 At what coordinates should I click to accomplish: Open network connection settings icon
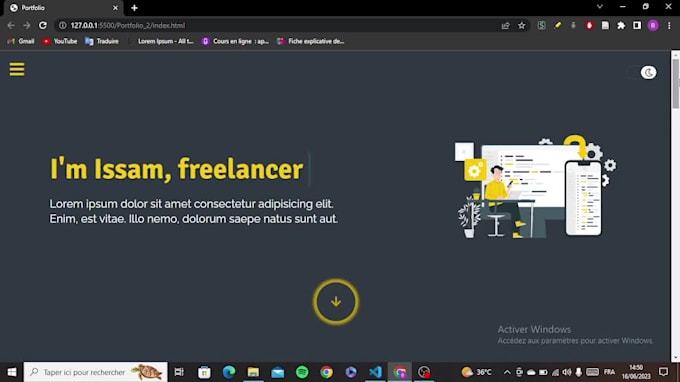pos(555,372)
